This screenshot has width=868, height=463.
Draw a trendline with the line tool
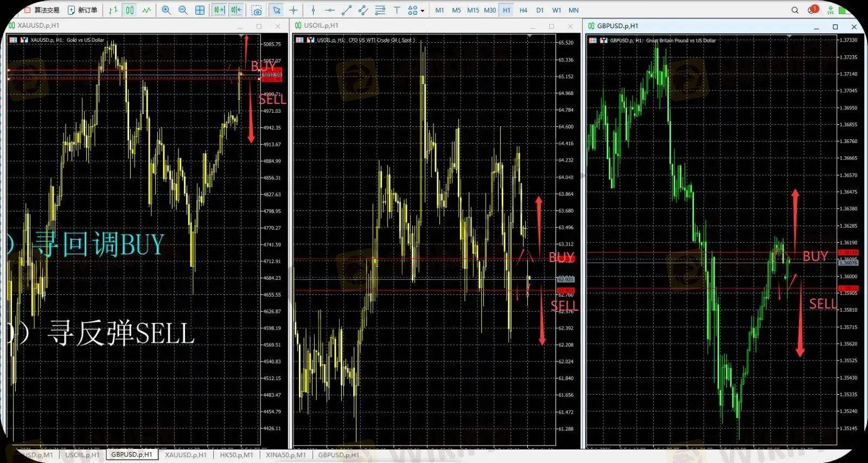point(347,10)
